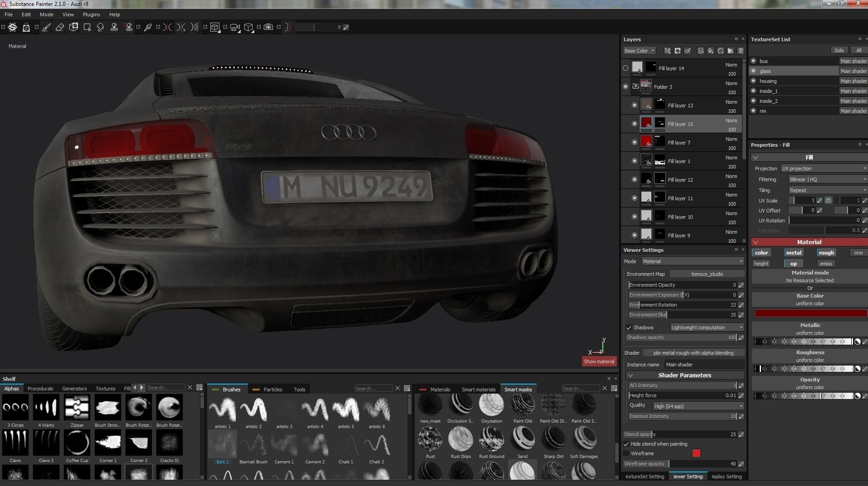This screenshot has width=868, height=486.
Task: Click the tomoco_studio environment map button
Action: [707, 274]
